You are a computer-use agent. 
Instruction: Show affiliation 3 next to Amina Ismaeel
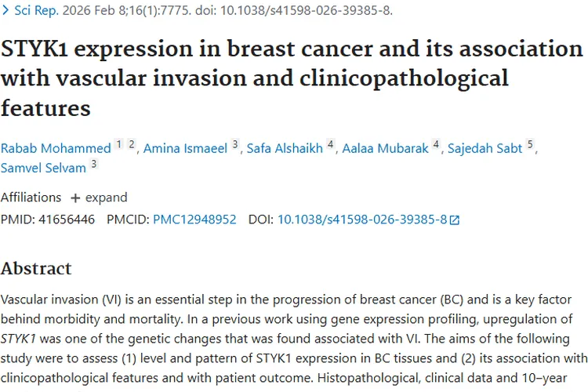coord(234,144)
